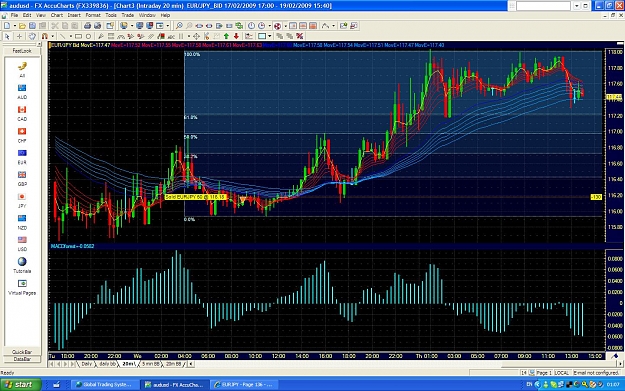The image size is (625, 391).
Task: Click the red X delete icon in toolbar
Action: tap(300, 36)
